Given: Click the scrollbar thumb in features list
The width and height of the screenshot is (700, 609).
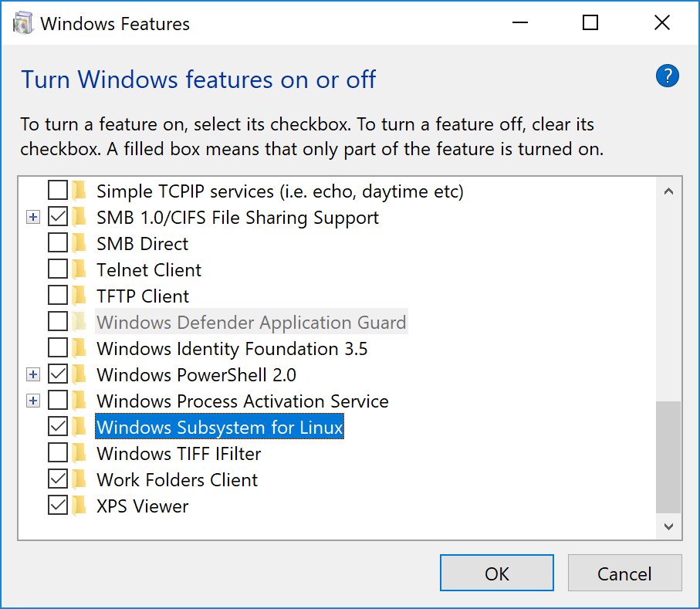Looking at the screenshot, I should (668, 457).
